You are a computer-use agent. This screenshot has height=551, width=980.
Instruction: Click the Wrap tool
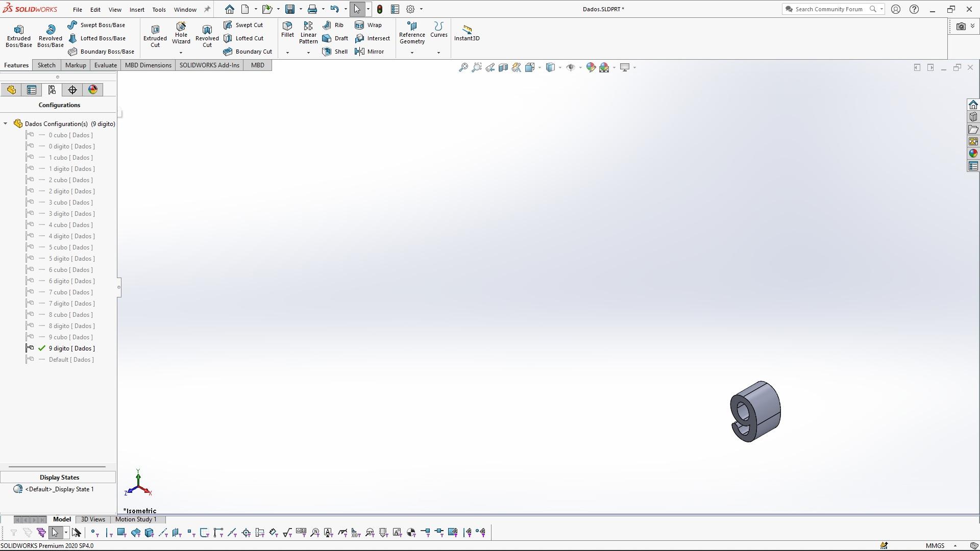coord(368,25)
